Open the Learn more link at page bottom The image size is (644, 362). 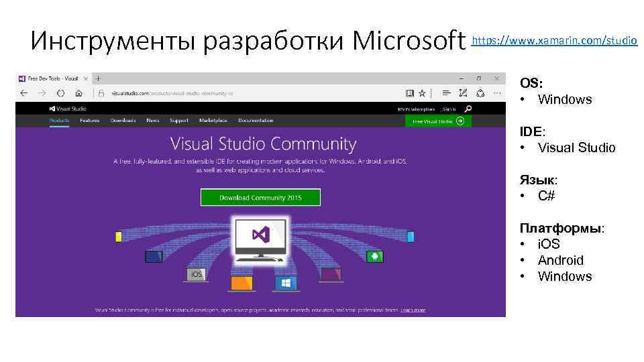point(413,310)
